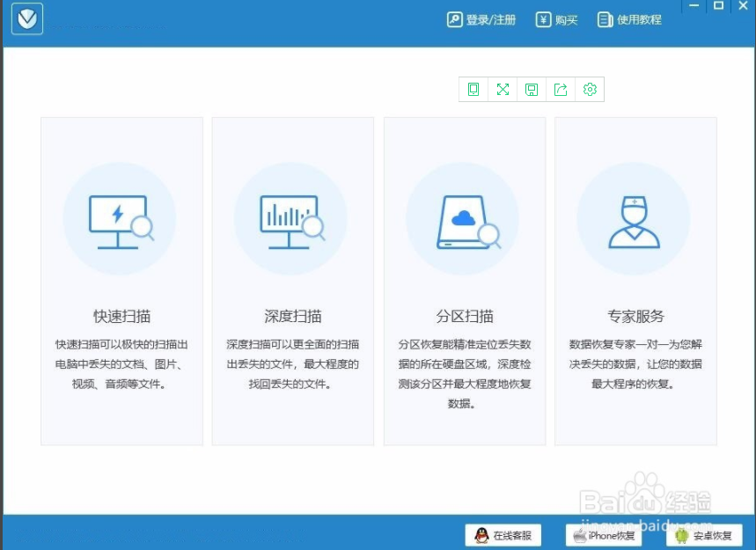
Task: Select the 快速扫描 heading
Action: point(122,316)
